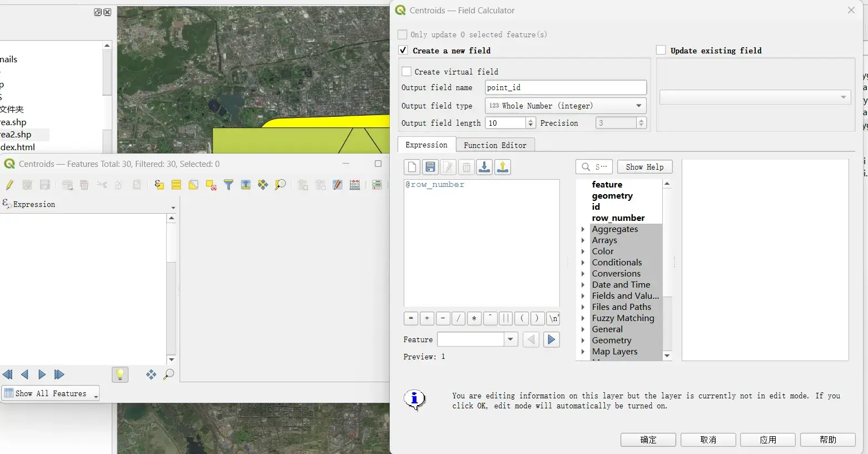Click first-feature arrow in Centroids table

[8, 374]
